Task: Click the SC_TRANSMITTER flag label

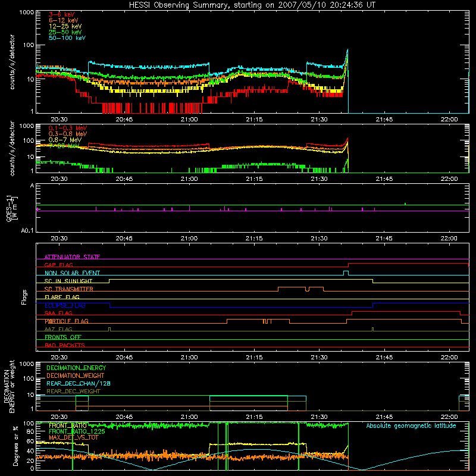Action: pos(68,289)
